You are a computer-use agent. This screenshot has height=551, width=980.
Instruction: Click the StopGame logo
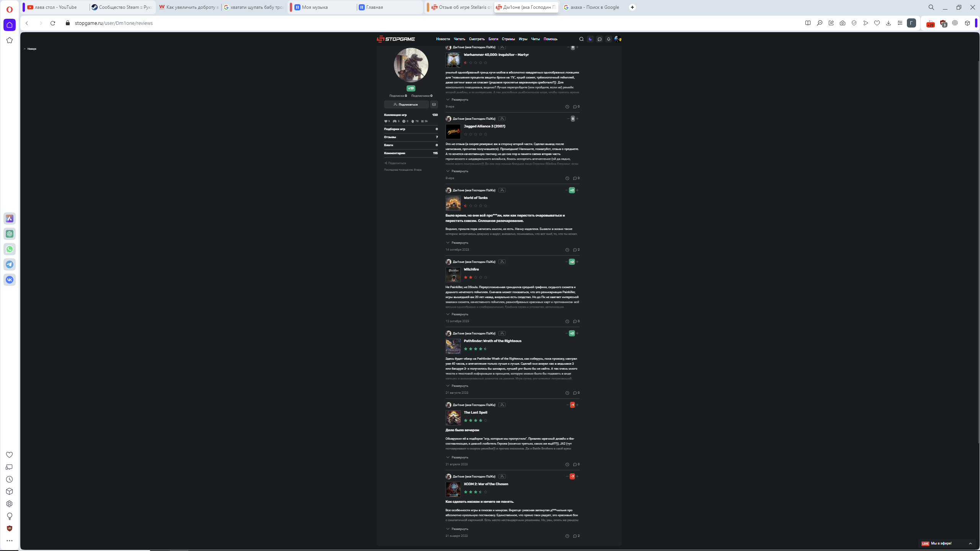coord(396,39)
